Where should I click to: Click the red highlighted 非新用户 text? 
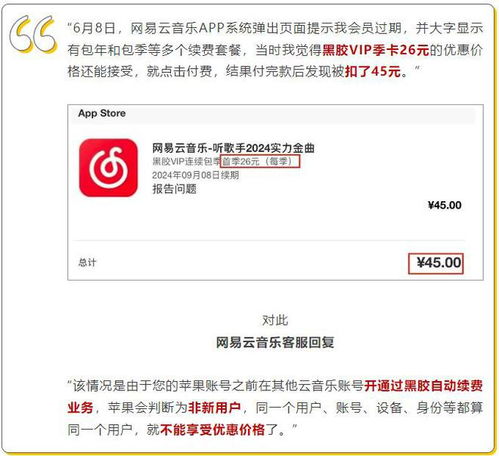pyautogui.click(x=214, y=408)
